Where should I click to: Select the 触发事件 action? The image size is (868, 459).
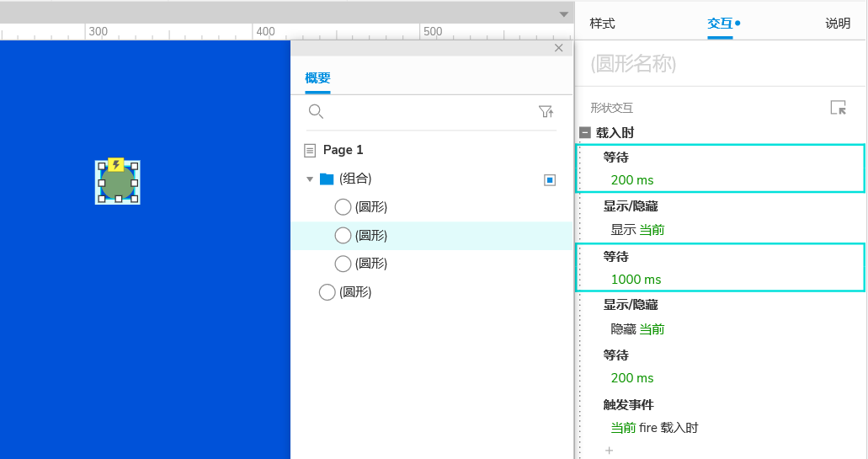[x=628, y=405]
